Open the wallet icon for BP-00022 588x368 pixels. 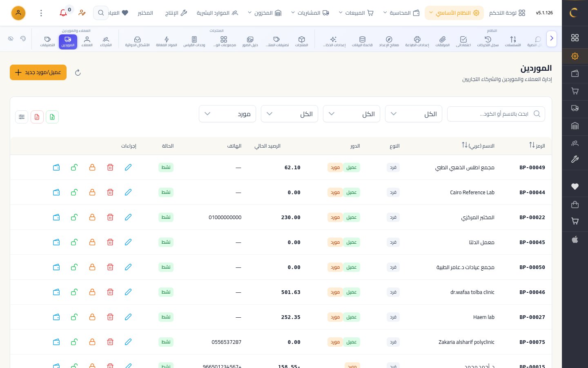tap(56, 217)
